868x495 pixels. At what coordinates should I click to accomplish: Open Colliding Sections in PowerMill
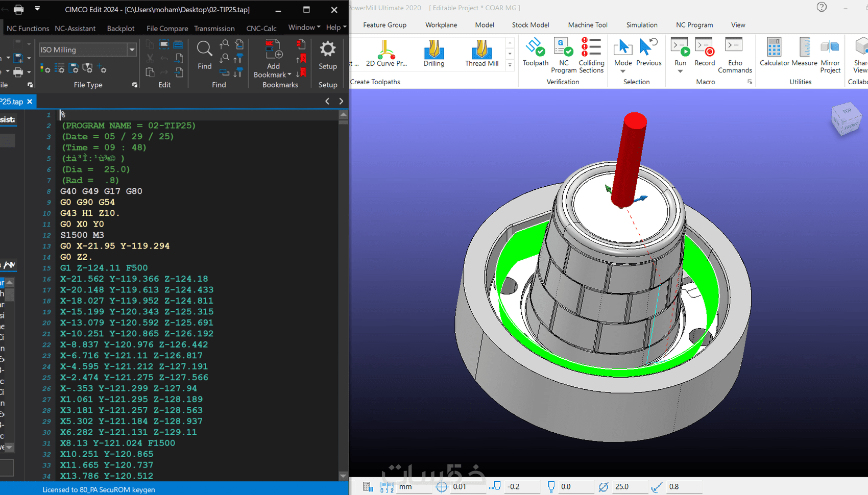coord(591,55)
